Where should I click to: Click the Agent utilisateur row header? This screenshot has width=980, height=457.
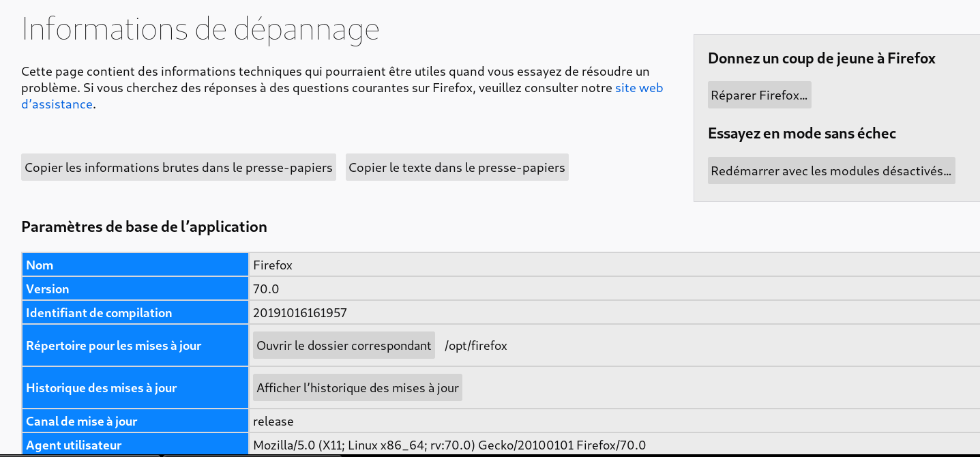coord(136,445)
